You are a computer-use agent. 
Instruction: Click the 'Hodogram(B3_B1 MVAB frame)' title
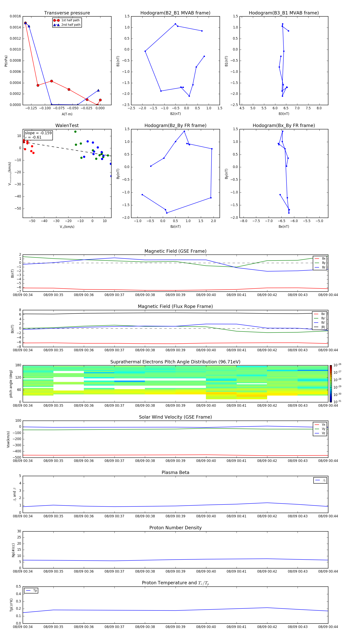pos(284,13)
